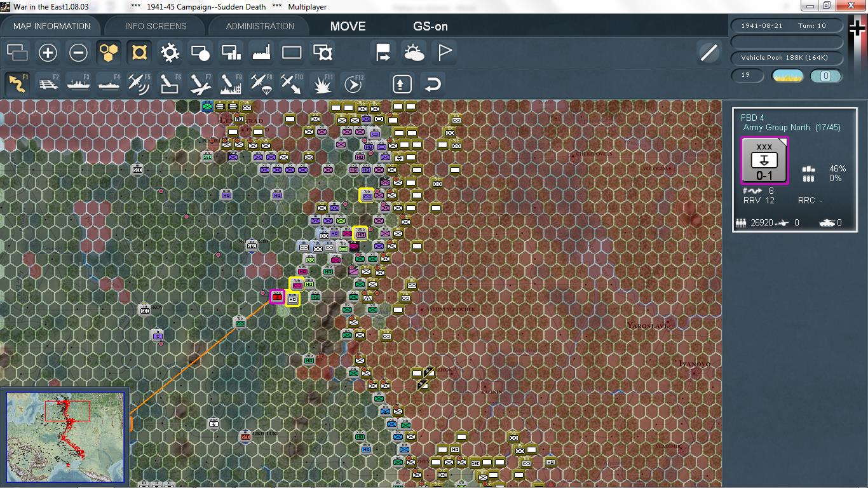Open the commander's report up-arrow icon
Viewport: 868px width, 488px height.
click(402, 83)
